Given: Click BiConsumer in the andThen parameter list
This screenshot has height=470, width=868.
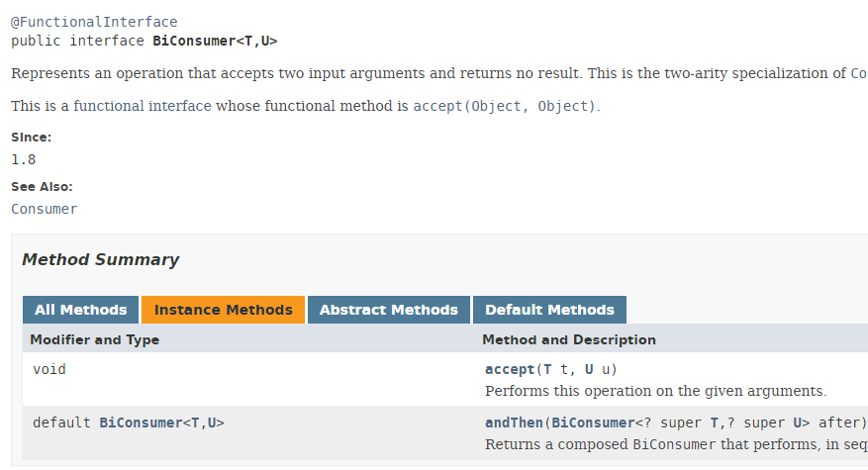Looking at the screenshot, I should 592,423.
